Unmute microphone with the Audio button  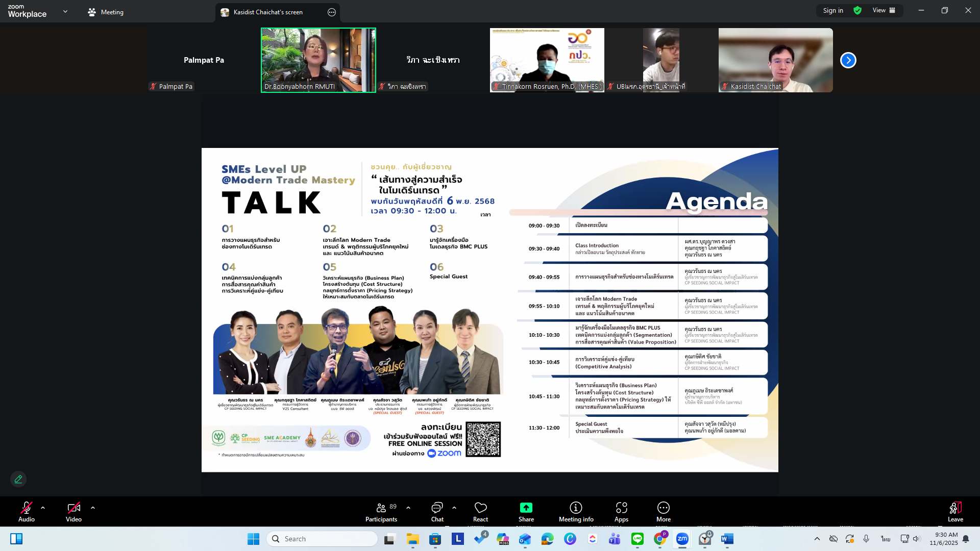27,512
